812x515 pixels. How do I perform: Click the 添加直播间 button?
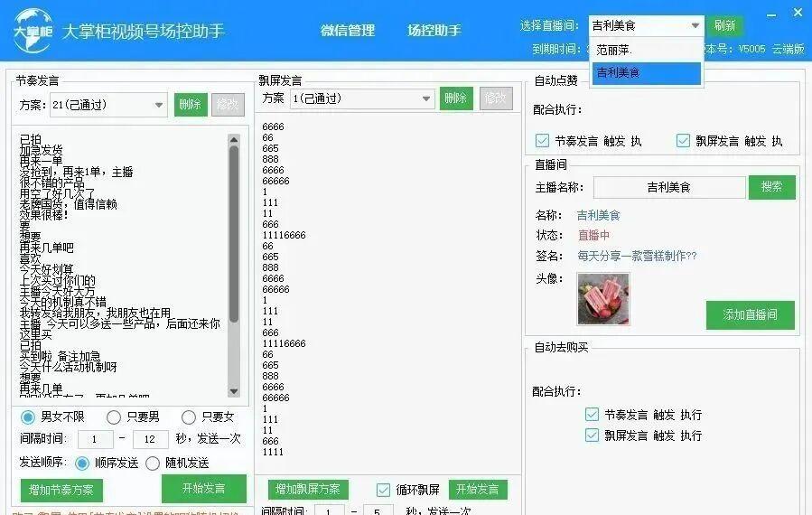pos(750,314)
